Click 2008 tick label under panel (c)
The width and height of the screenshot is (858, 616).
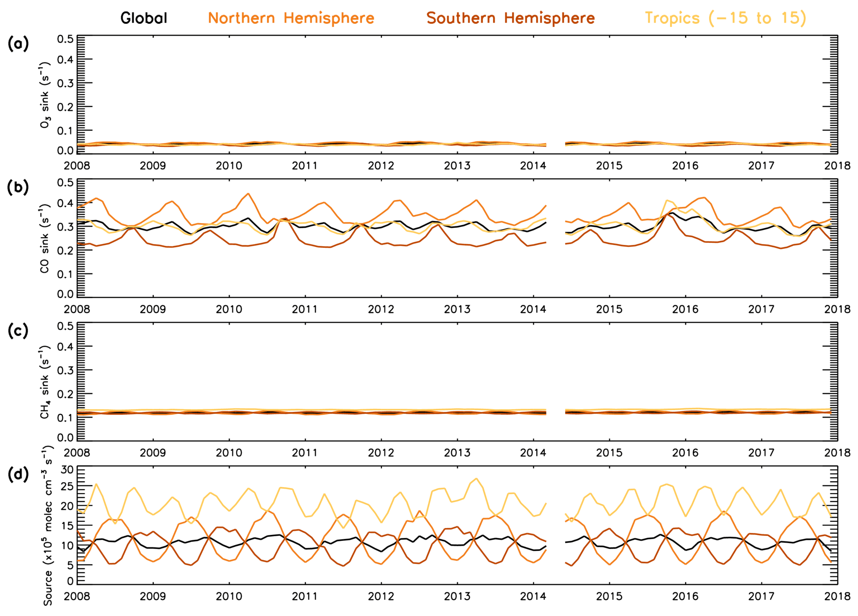tap(77, 453)
